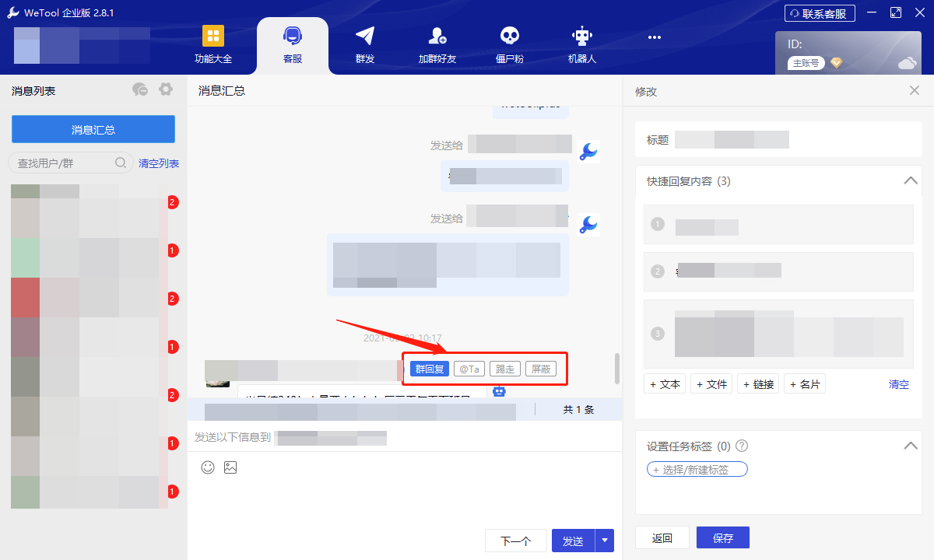The height and width of the screenshot is (560, 934).
Task: Click the WeTool wrench logo icon
Action: click(x=14, y=13)
